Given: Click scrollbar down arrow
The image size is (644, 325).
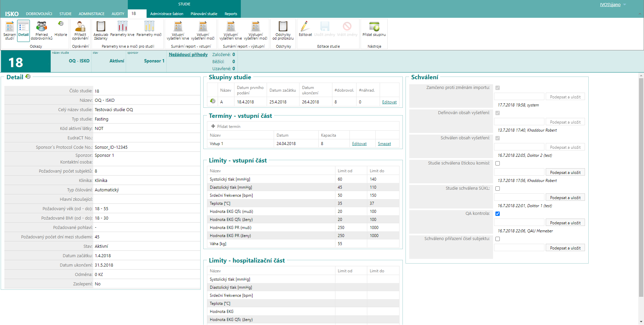Looking at the screenshot, I should [641, 322].
